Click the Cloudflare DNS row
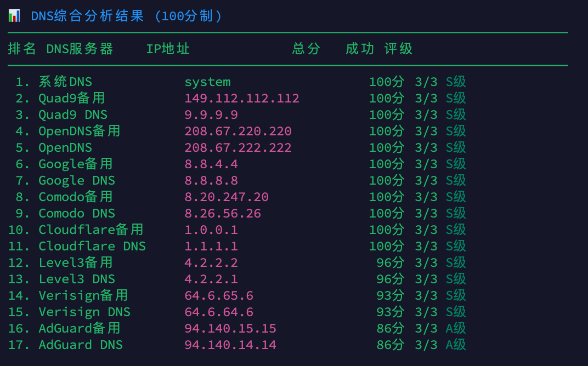Screen dimensions: 588x366 [92, 246]
